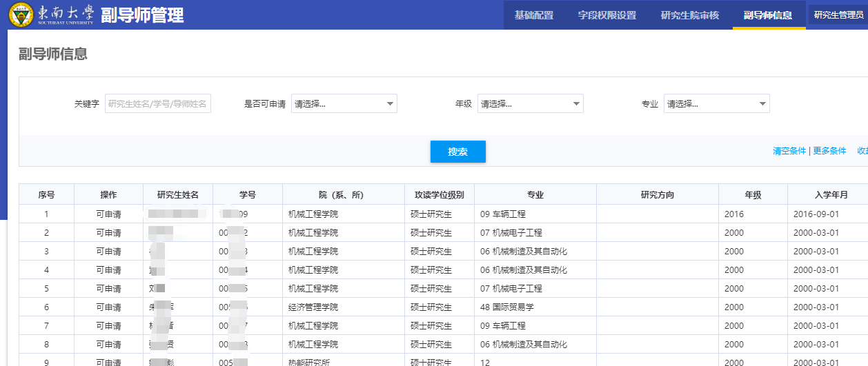Image resolution: width=868 pixels, height=366 pixels.
Task: Open the 研究生院审核 tab
Action: point(689,15)
